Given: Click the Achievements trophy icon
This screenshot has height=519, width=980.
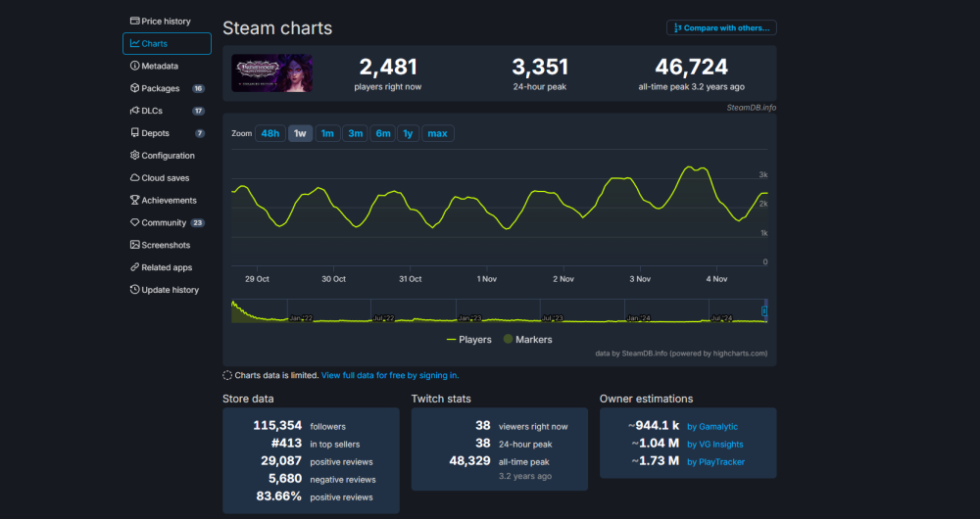Looking at the screenshot, I should coord(134,201).
